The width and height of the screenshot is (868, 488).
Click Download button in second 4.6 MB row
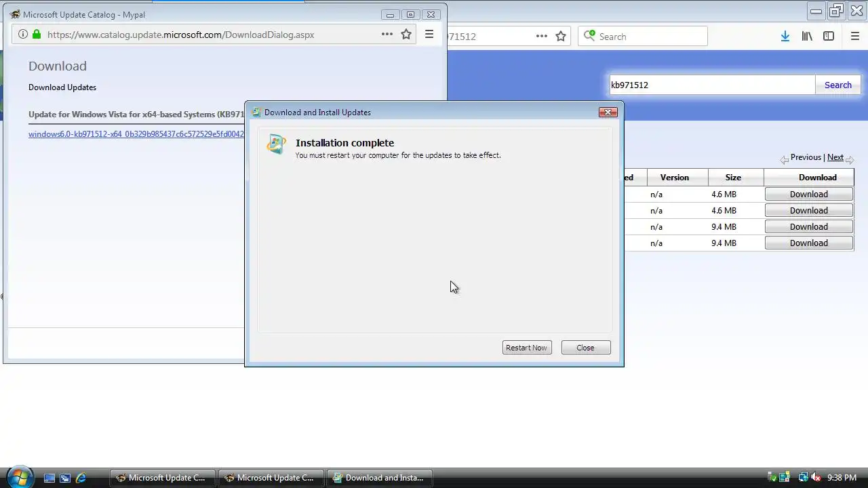coord(809,211)
